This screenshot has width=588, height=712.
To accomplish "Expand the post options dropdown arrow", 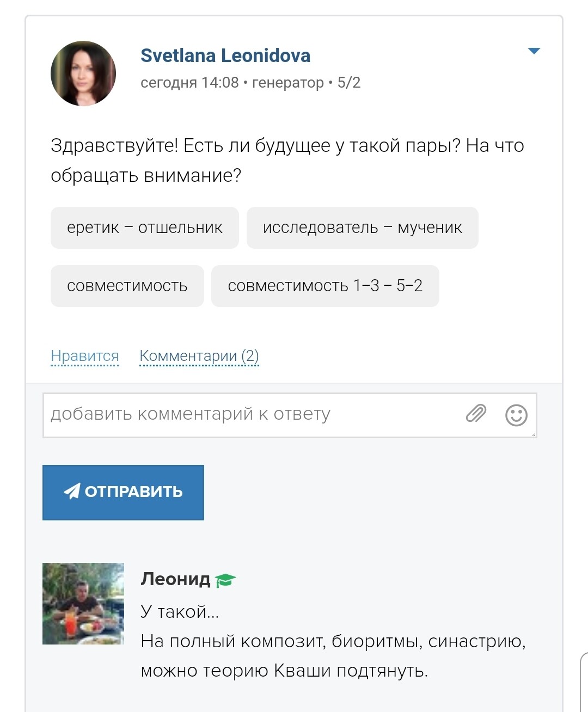I will tap(534, 51).
